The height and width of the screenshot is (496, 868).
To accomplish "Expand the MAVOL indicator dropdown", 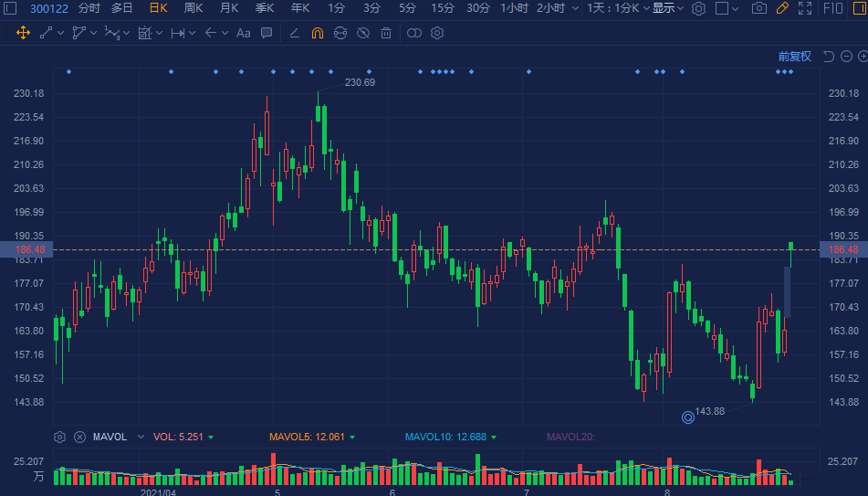I will point(141,437).
